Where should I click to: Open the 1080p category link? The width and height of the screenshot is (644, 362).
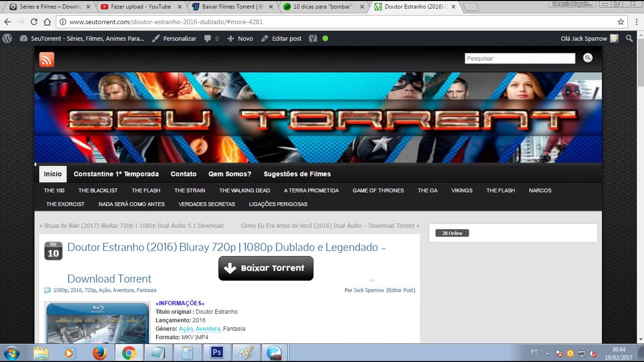click(x=60, y=290)
